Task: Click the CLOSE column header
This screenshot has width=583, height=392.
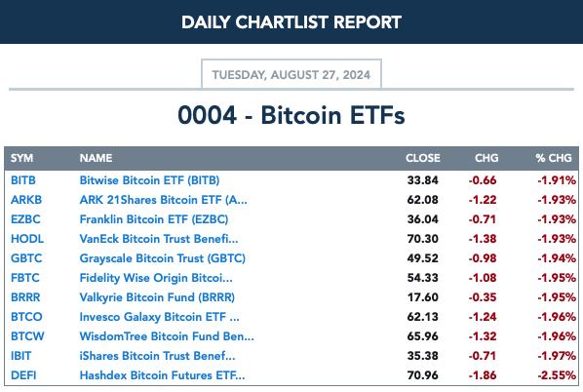Action: coord(423,158)
